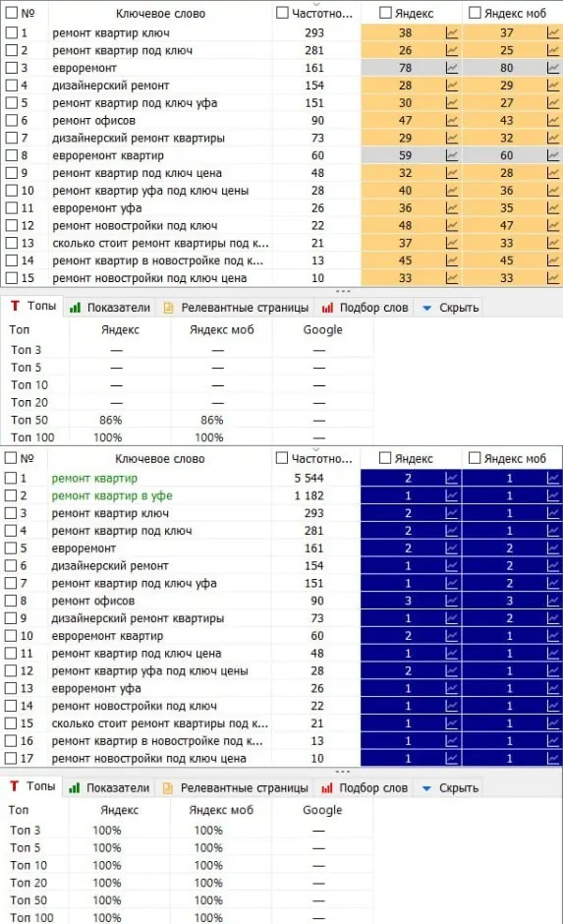The image size is (563, 924).
Task: Toggle the Частотность column checkbox in bottom table
Action: tap(282, 458)
